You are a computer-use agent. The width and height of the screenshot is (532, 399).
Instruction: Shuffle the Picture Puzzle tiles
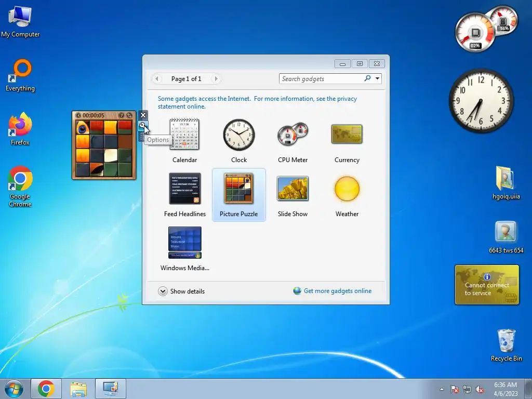click(129, 115)
